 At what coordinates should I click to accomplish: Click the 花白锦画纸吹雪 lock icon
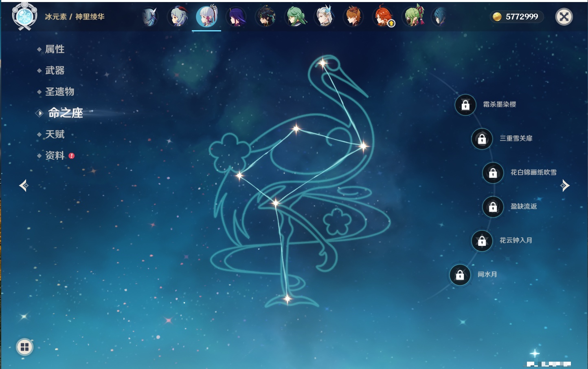pos(493,173)
